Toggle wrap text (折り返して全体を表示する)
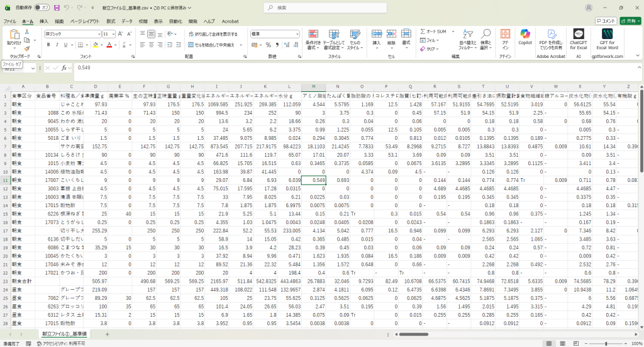 213,34
